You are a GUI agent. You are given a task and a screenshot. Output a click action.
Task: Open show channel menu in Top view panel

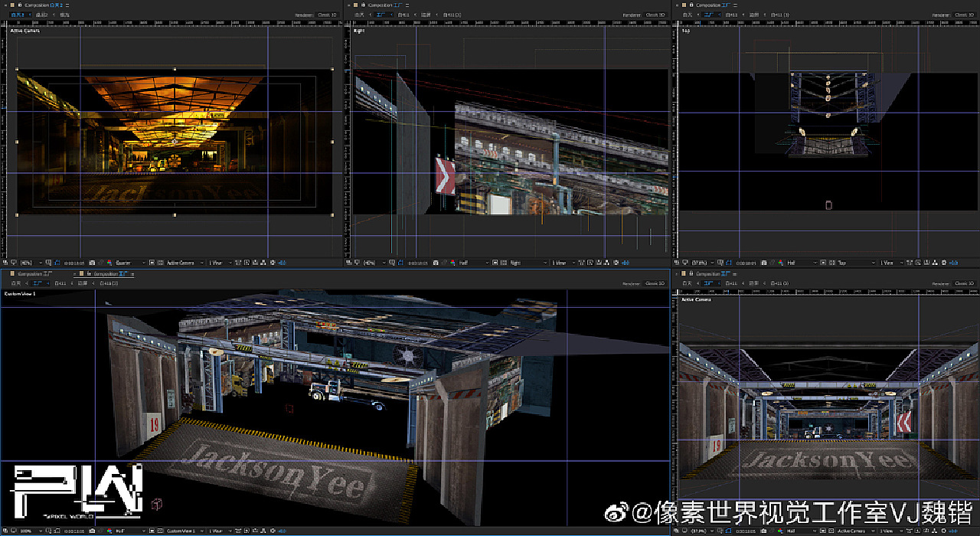pyautogui.click(x=780, y=263)
